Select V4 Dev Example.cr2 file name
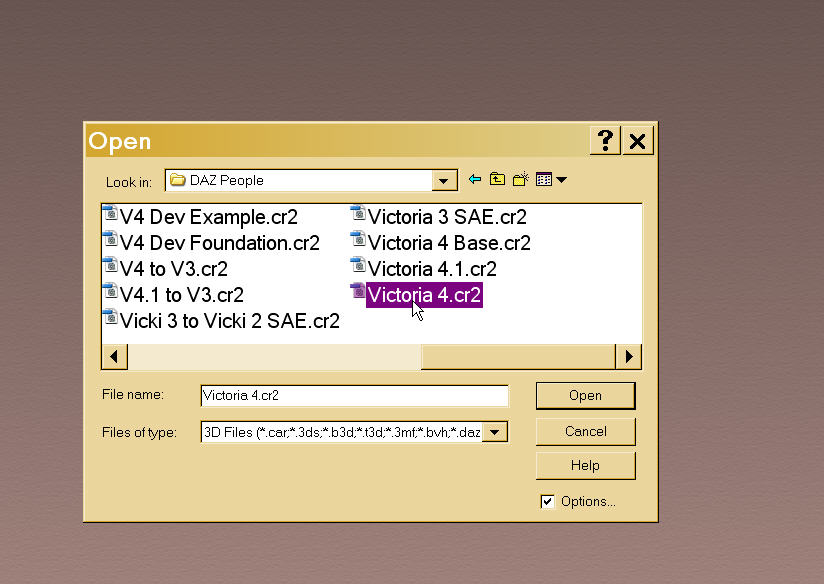The image size is (824, 584). pos(209,217)
